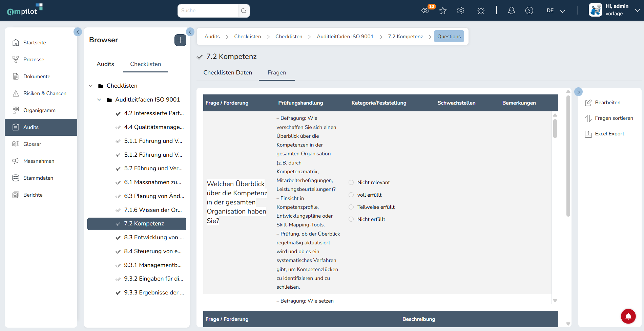Click the Prozesse icon in sidebar

16,60
